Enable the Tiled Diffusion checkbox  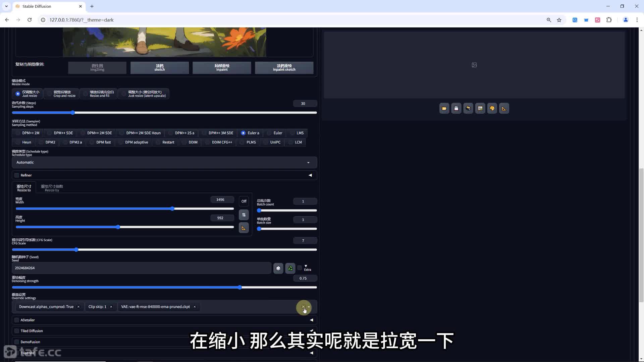[x=16, y=331]
